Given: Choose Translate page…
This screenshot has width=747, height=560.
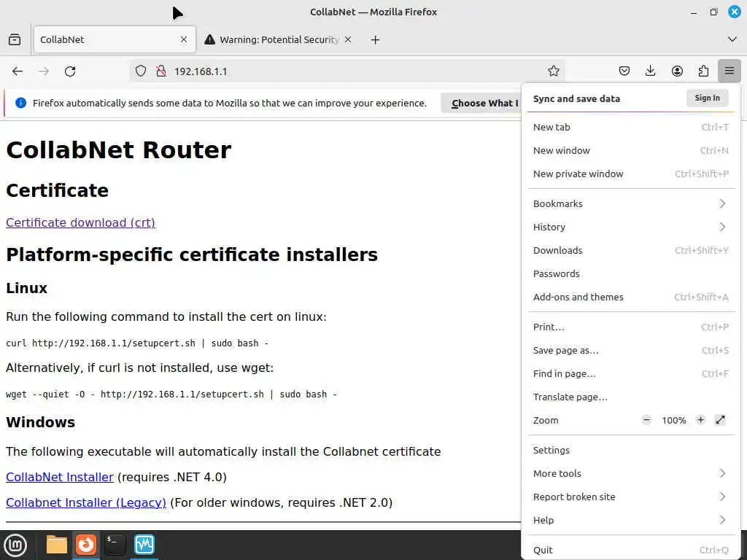Looking at the screenshot, I should [x=631, y=397].
